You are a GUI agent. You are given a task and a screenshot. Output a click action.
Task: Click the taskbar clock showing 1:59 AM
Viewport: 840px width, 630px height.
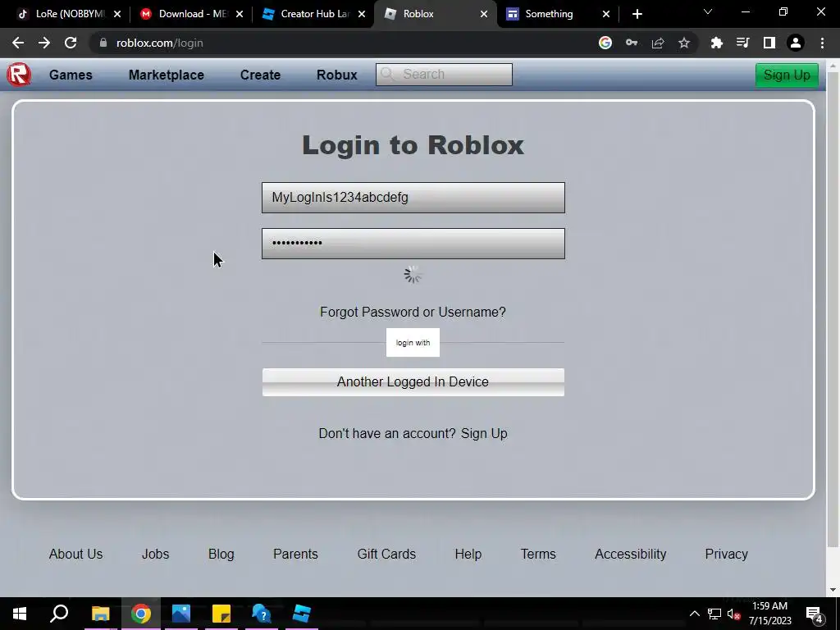point(769,614)
